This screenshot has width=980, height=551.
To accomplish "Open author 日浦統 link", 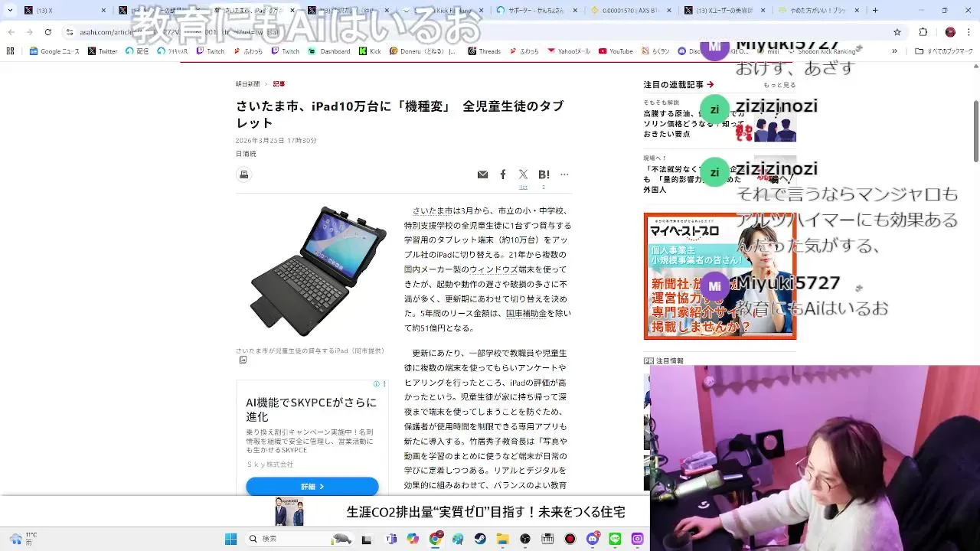I will coord(246,154).
